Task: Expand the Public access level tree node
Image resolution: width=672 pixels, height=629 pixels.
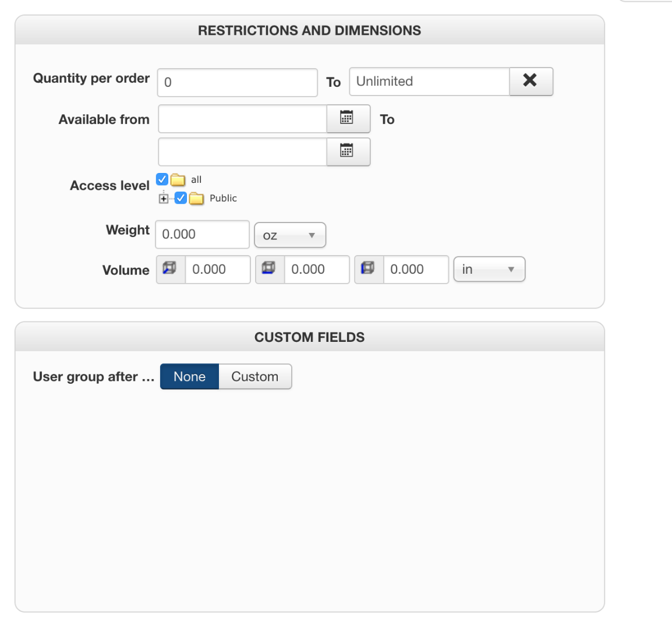Action: pos(164,199)
